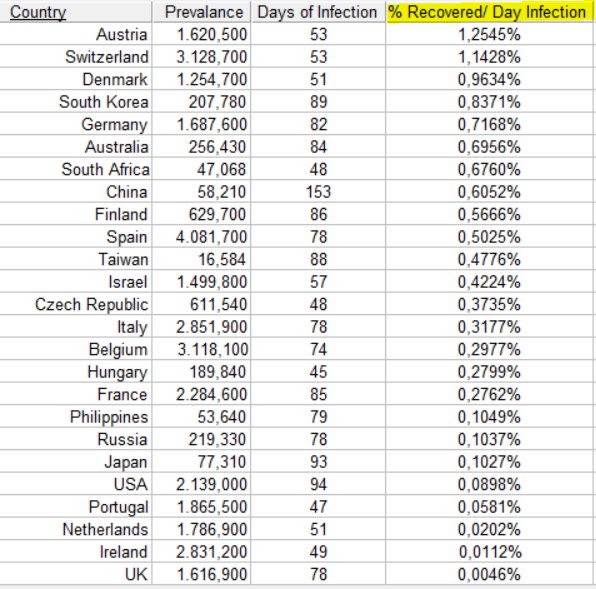Click UK's recovery rate 0,0046%
Screen dimensions: 596x589
coord(489,574)
